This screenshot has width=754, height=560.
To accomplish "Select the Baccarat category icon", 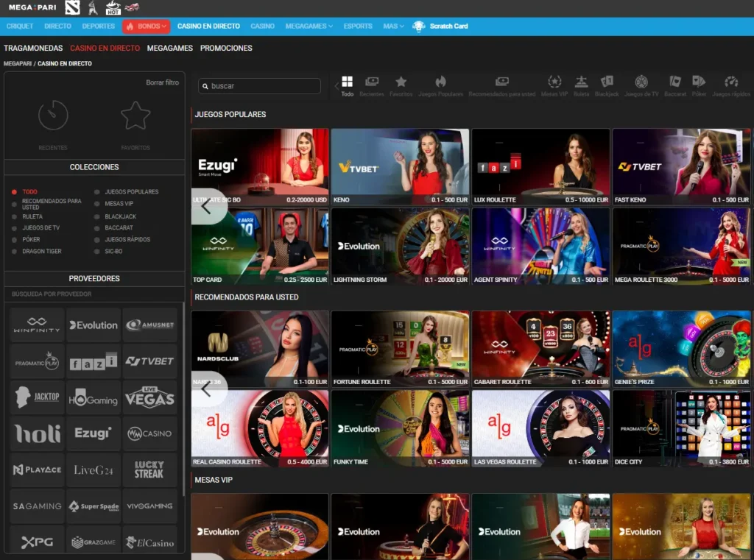I will pyautogui.click(x=675, y=82).
